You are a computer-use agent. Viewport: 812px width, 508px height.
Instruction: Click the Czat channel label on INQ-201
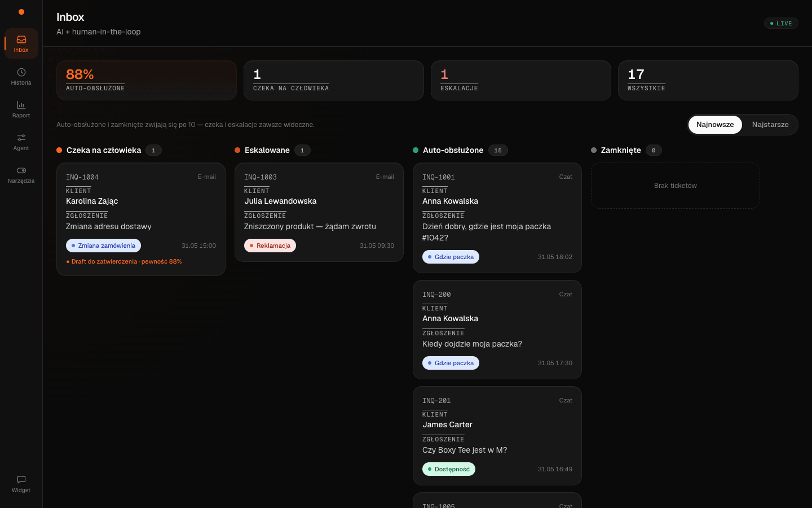[x=566, y=400]
